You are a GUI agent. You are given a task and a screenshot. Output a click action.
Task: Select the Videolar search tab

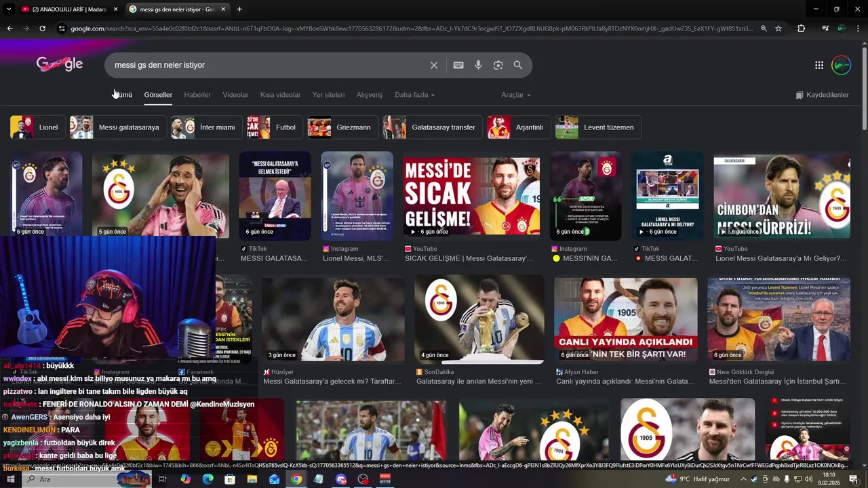tap(235, 95)
